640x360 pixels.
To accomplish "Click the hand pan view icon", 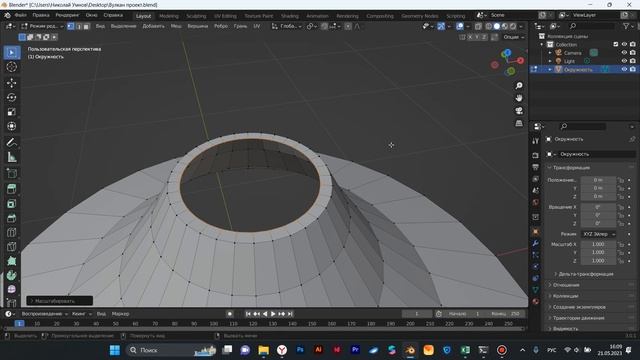I will click(519, 98).
